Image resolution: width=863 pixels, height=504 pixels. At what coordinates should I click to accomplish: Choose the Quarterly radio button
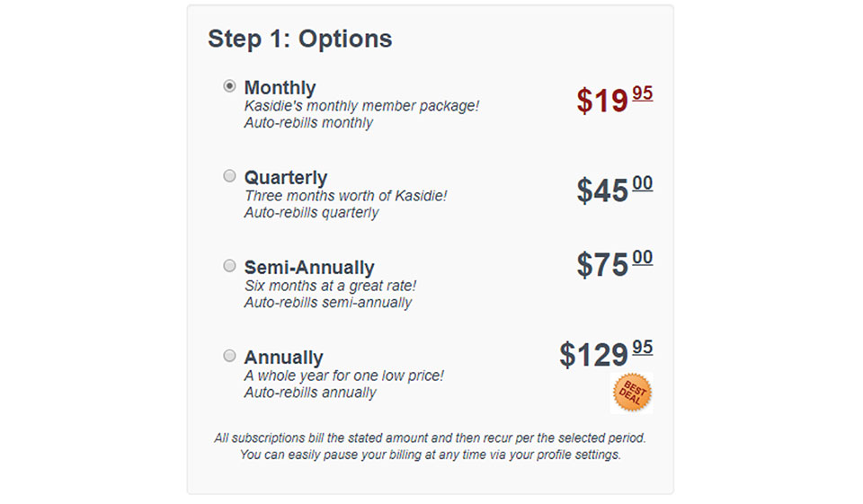[229, 176]
